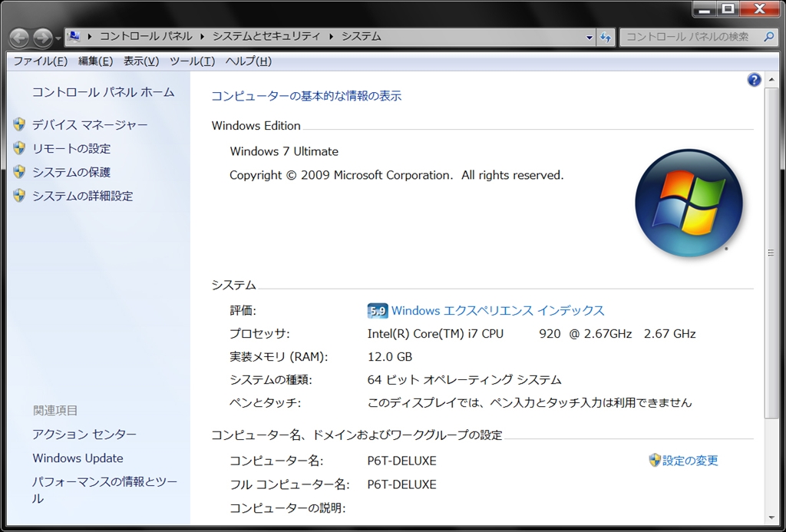The height and width of the screenshot is (532, 786).
Task: Open パフォーマンスの情報とツール link
Action: coord(104,490)
